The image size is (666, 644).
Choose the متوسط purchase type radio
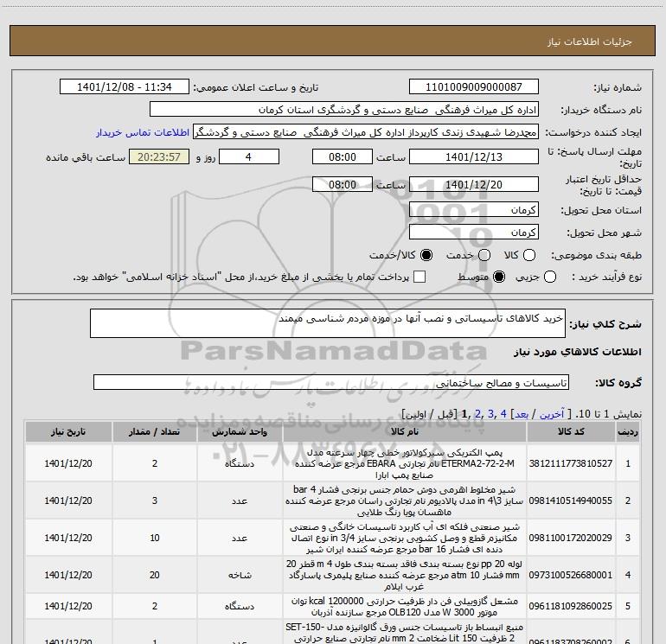coord(499,277)
